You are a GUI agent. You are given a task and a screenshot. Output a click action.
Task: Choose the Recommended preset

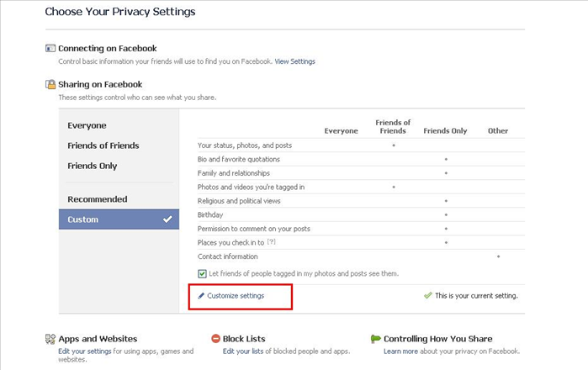click(97, 199)
